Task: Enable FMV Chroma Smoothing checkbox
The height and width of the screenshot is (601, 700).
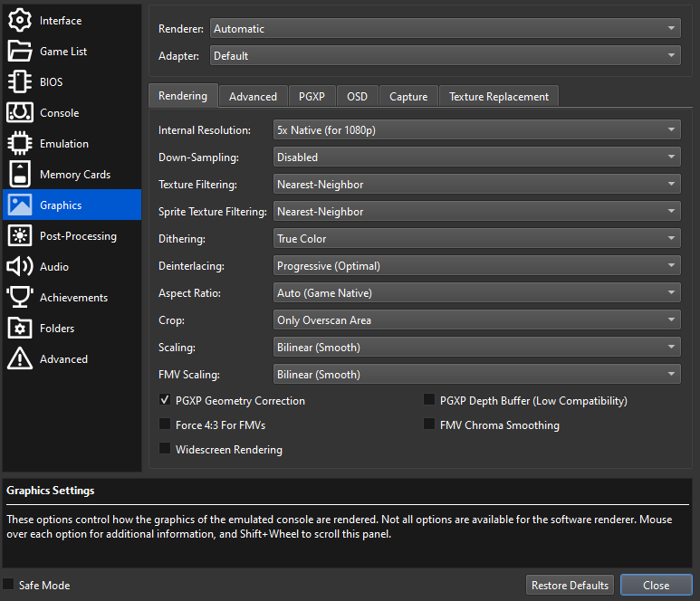Action: pyautogui.click(x=429, y=425)
